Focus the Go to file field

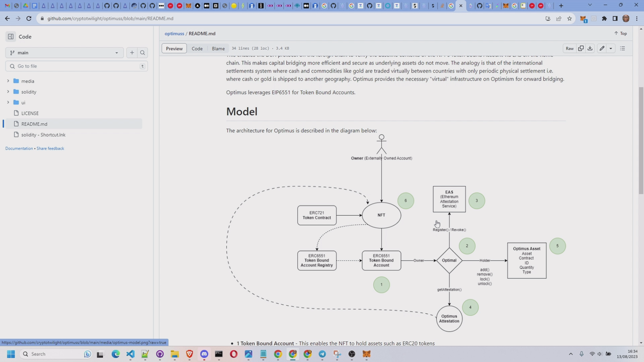click(76, 66)
